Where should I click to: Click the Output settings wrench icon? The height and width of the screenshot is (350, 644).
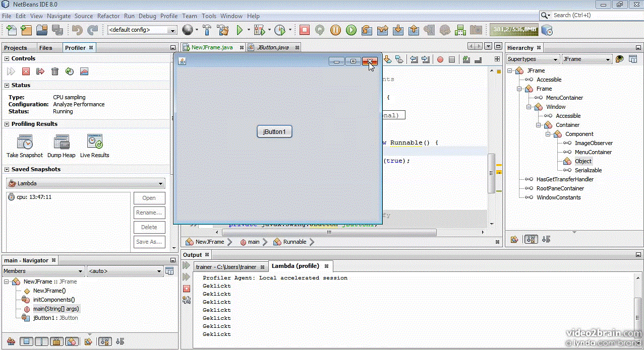(x=187, y=300)
